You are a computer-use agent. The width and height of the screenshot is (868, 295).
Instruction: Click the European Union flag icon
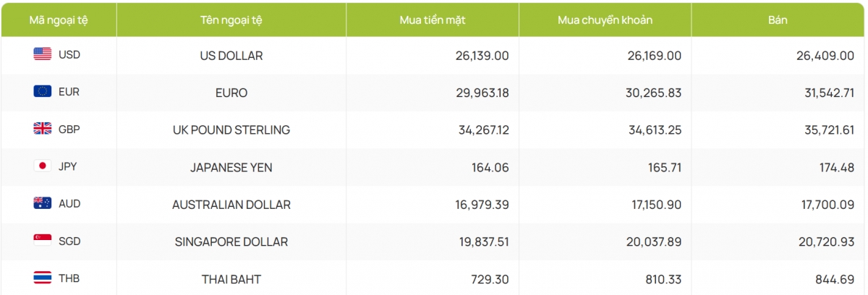(x=42, y=92)
